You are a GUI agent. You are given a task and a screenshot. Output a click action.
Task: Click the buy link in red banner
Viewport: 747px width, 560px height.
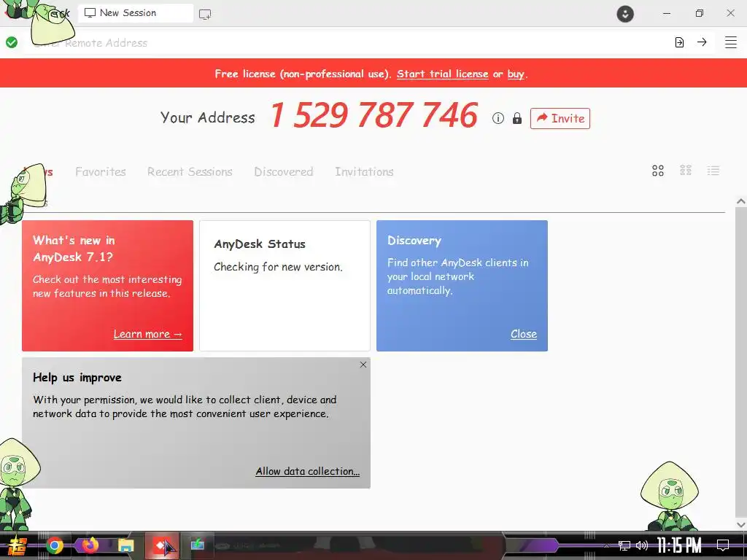click(x=516, y=74)
